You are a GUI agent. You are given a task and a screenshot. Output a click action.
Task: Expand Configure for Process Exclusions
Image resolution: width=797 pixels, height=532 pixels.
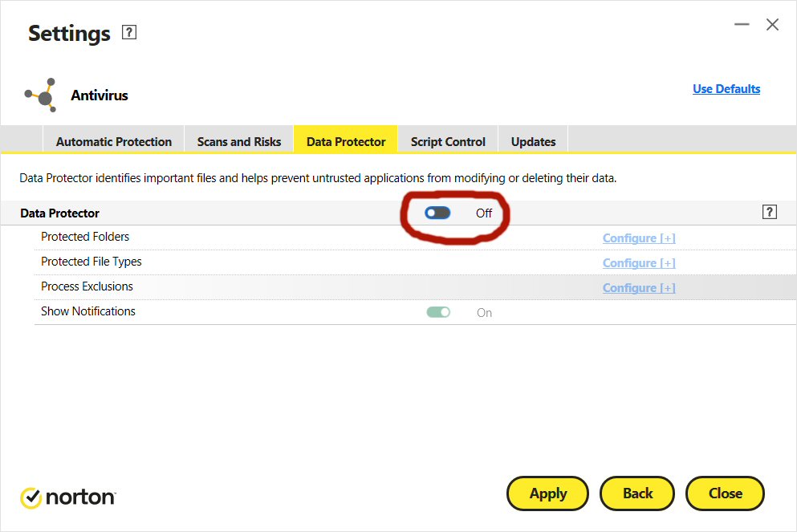tap(639, 287)
